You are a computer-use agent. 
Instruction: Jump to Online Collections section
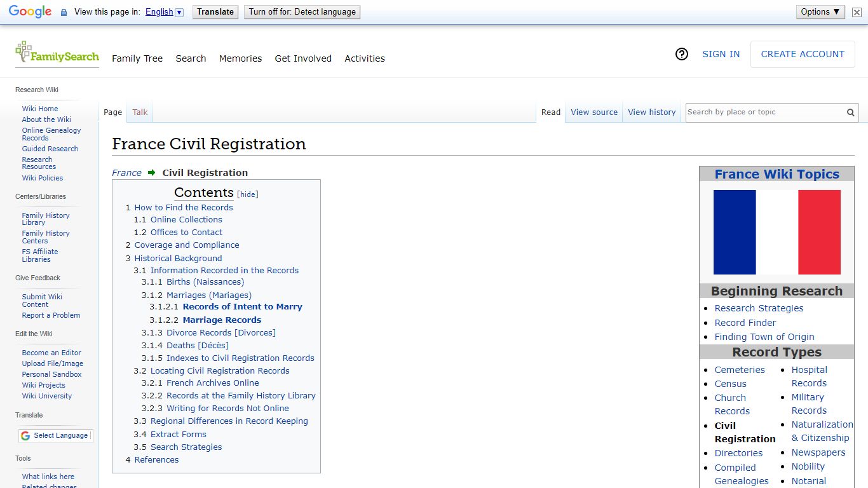click(186, 219)
